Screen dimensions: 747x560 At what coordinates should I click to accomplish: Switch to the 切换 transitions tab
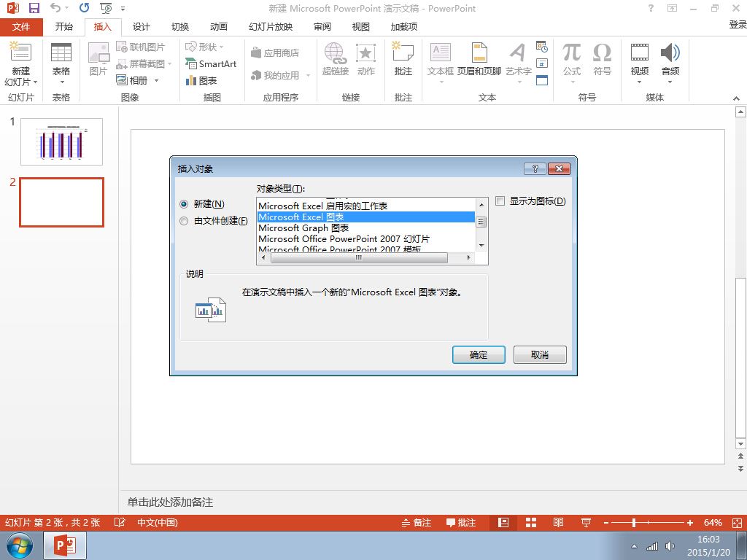pyautogui.click(x=180, y=27)
